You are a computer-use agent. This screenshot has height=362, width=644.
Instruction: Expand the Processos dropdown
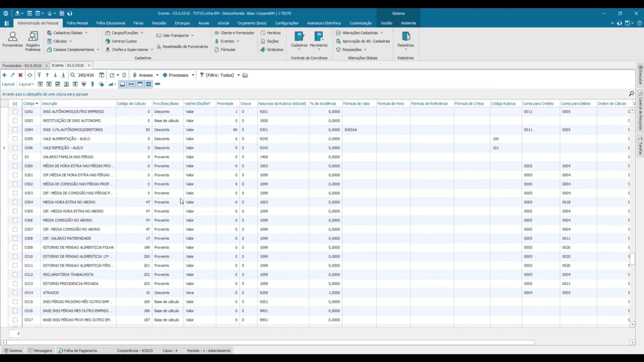pyautogui.click(x=193, y=75)
